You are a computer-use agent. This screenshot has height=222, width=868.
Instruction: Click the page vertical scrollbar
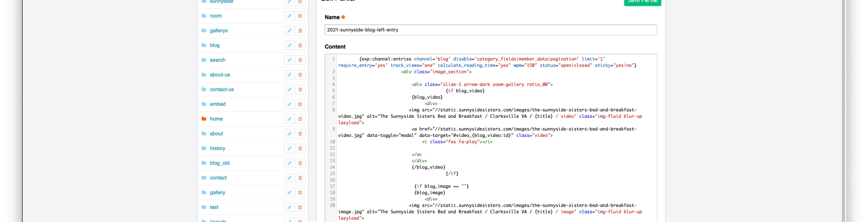(x=843, y=111)
